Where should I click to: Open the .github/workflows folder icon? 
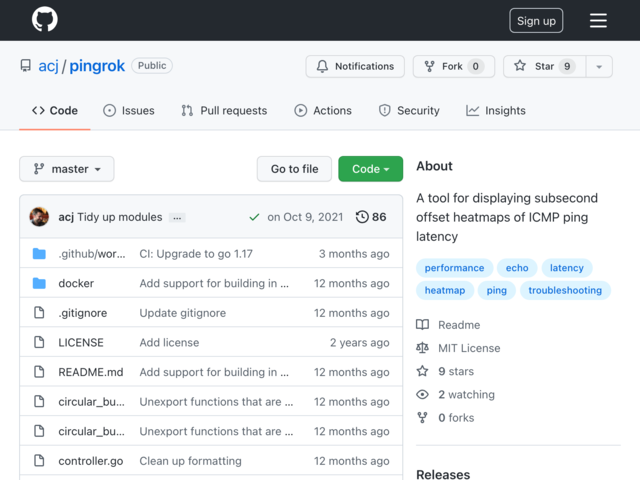pos(39,253)
